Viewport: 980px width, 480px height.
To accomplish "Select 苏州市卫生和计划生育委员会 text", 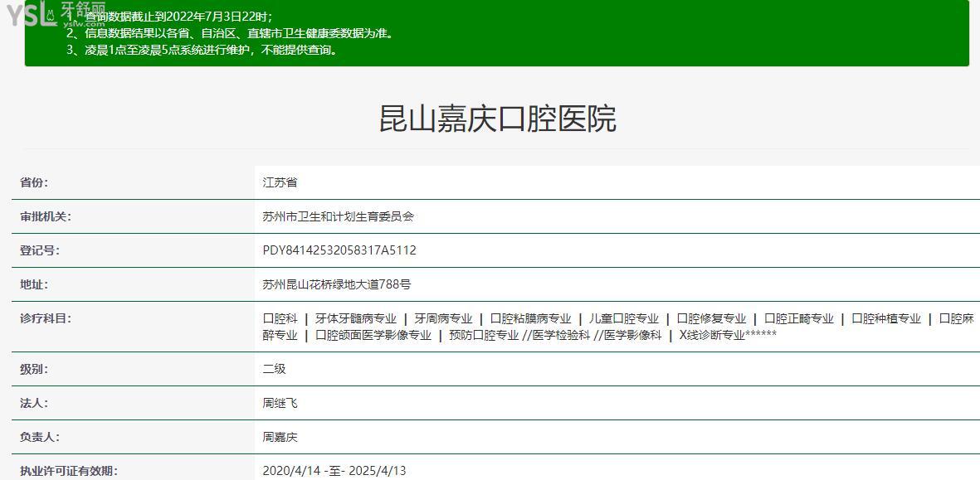I will point(338,216).
